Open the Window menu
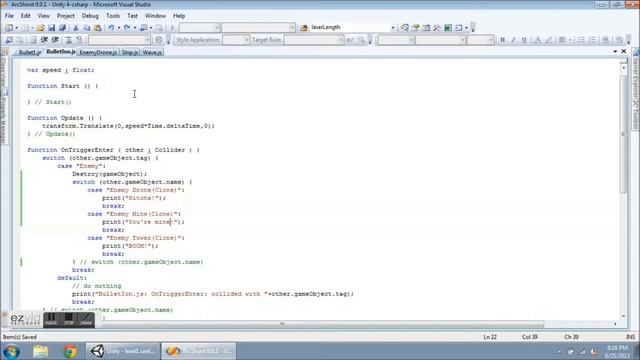 [x=156, y=16]
